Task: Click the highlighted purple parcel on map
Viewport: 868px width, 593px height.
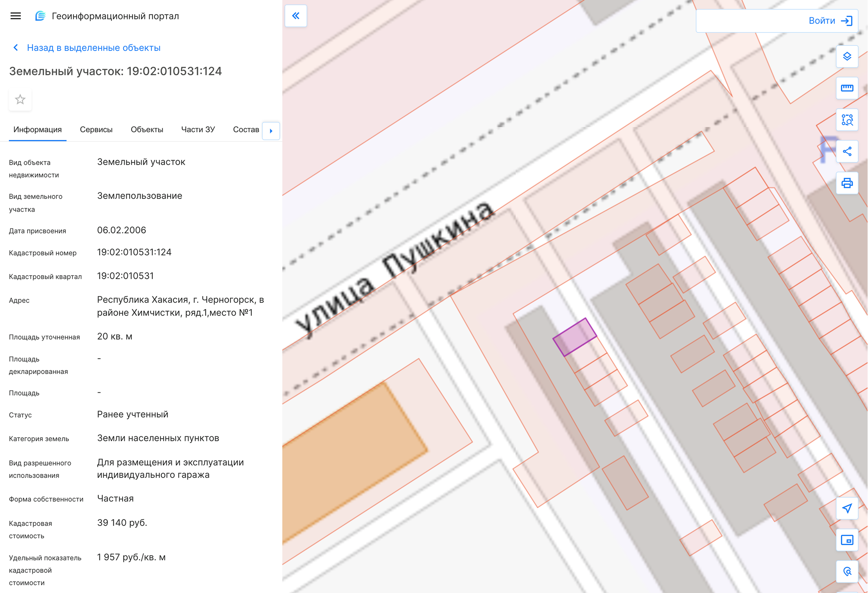Action: (574, 337)
